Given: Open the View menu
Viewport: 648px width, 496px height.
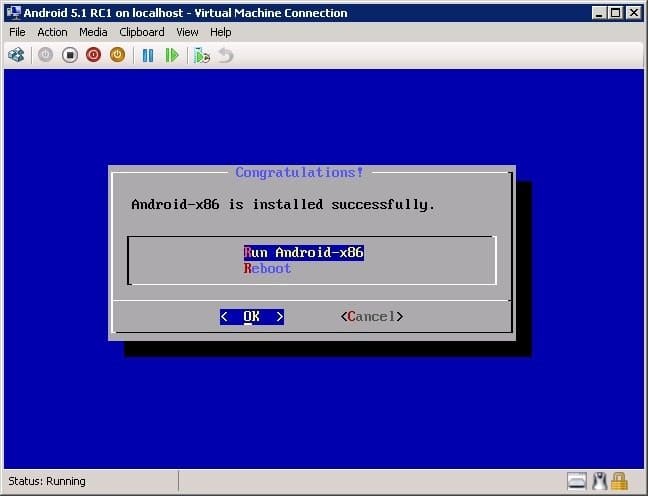Looking at the screenshot, I should tap(187, 32).
